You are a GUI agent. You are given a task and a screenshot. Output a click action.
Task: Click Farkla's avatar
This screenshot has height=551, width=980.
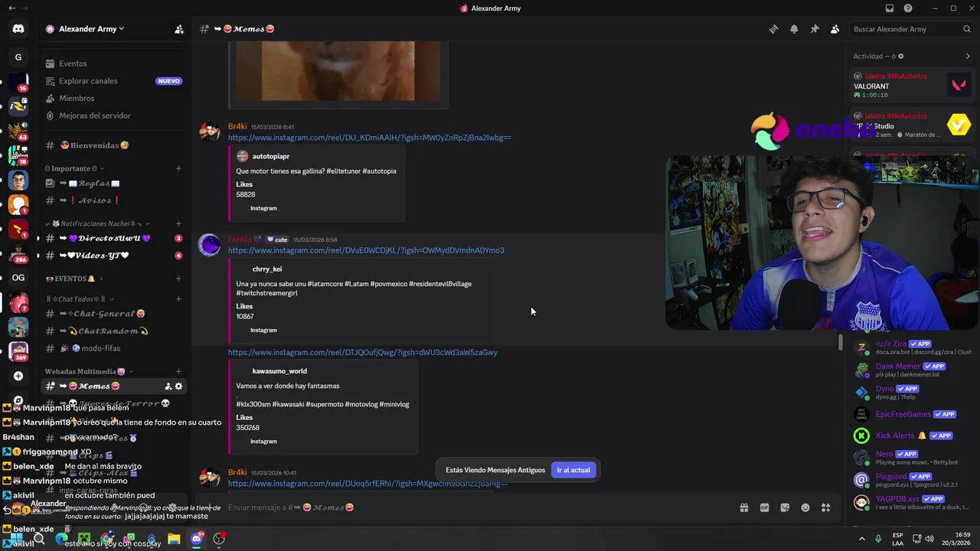[209, 245]
